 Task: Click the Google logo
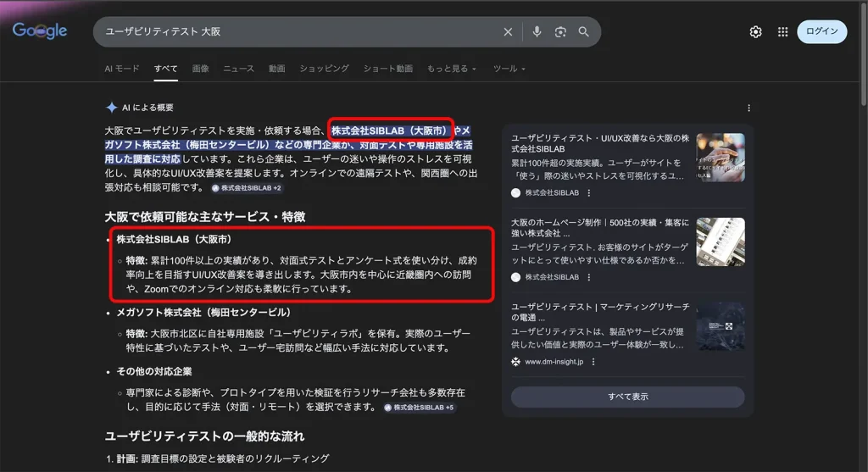pyautogui.click(x=40, y=31)
